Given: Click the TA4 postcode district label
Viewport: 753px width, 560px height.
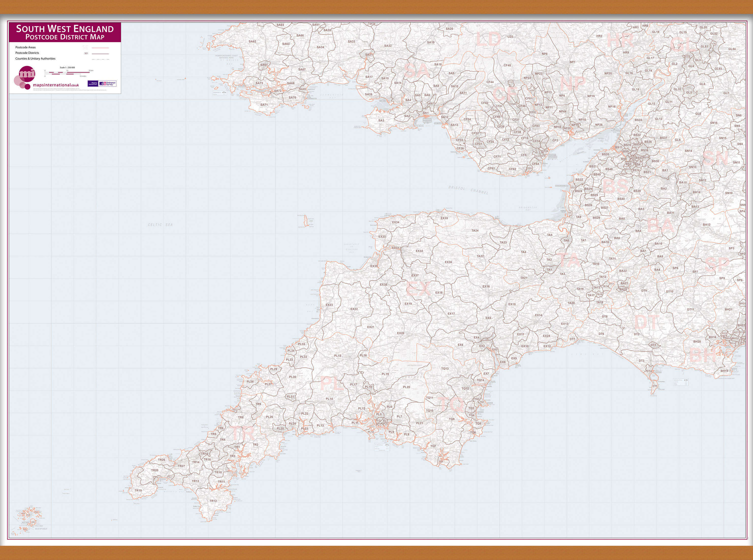Looking at the screenshot, I should (523, 252).
